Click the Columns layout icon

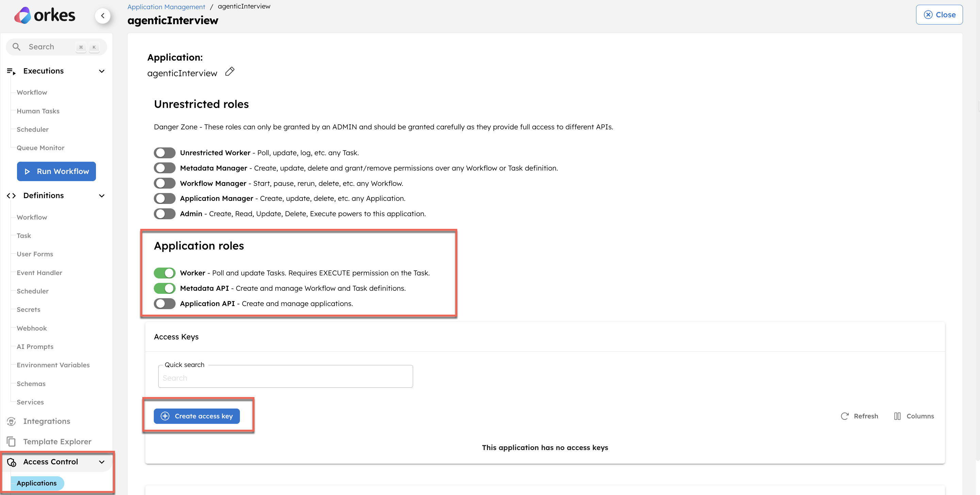pyautogui.click(x=897, y=416)
